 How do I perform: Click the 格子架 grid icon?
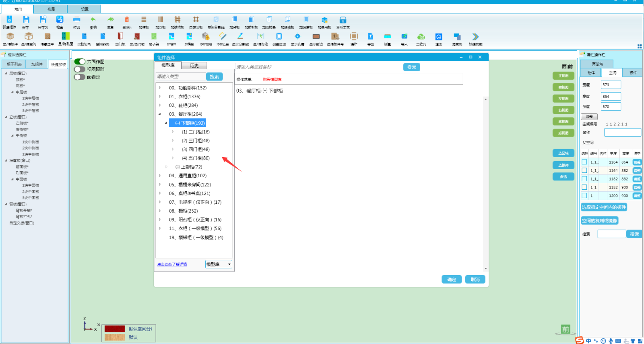(x=154, y=37)
